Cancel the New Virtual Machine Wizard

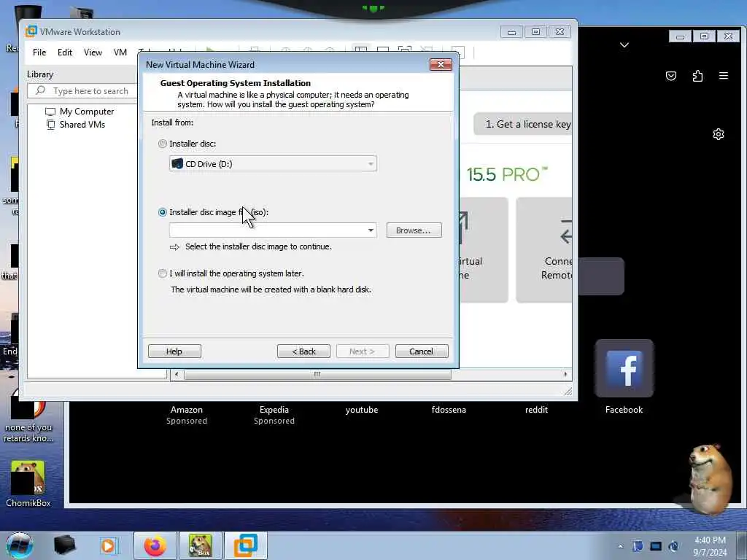tap(421, 351)
